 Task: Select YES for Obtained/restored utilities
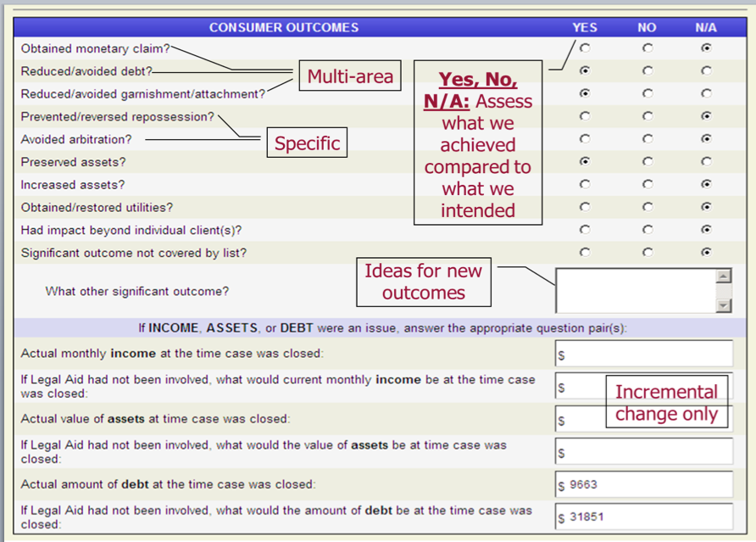(x=585, y=207)
